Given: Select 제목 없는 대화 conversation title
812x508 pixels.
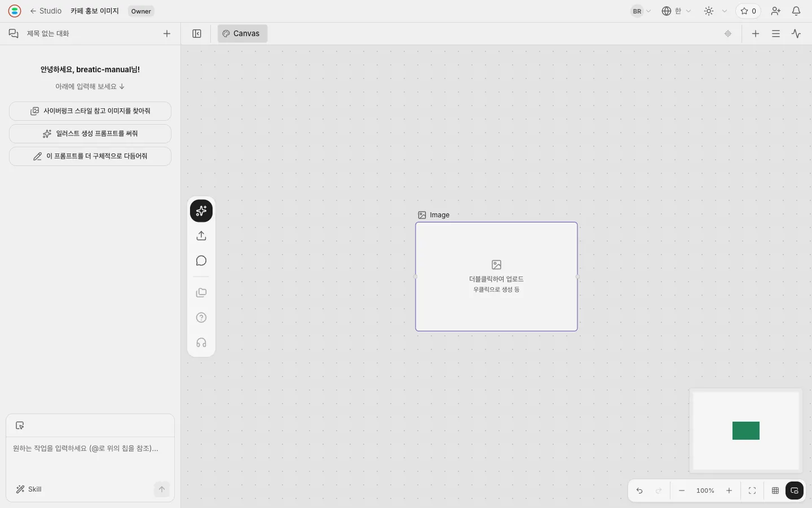Looking at the screenshot, I should [48, 34].
